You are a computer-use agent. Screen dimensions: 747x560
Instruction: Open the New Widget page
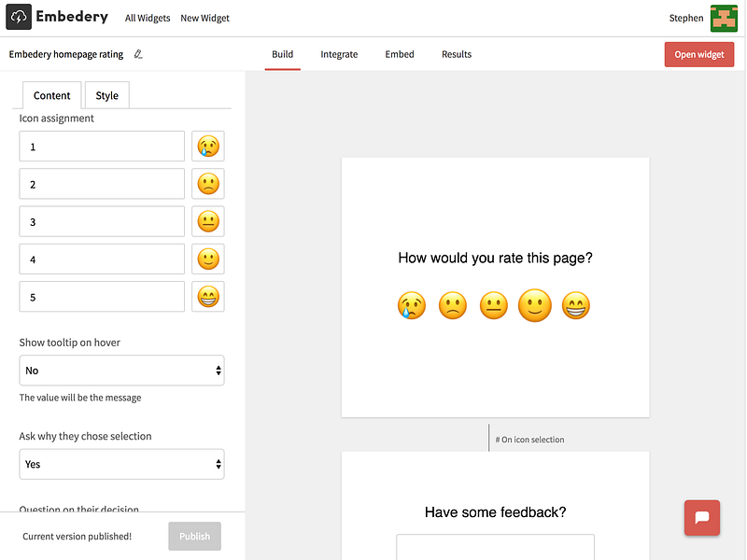pos(204,18)
